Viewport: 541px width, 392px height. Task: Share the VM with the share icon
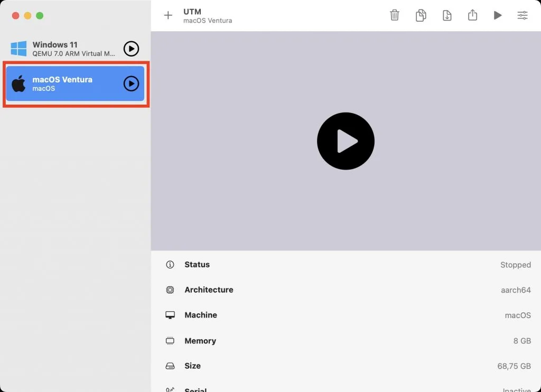pyautogui.click(x=472, y=15)
